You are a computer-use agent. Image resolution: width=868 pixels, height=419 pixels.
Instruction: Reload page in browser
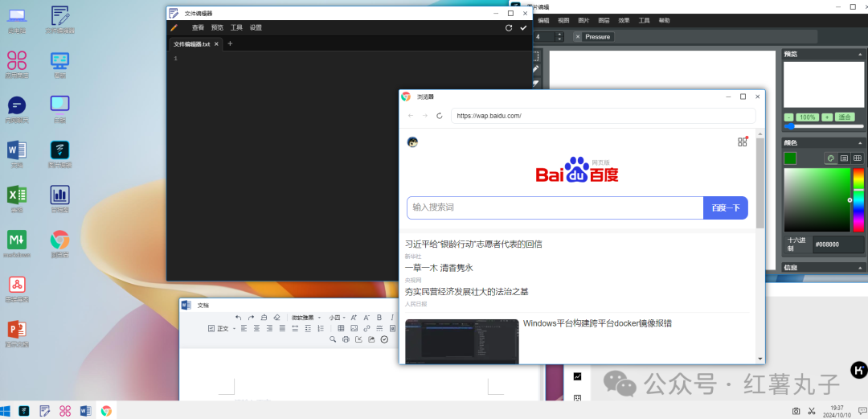440,116
